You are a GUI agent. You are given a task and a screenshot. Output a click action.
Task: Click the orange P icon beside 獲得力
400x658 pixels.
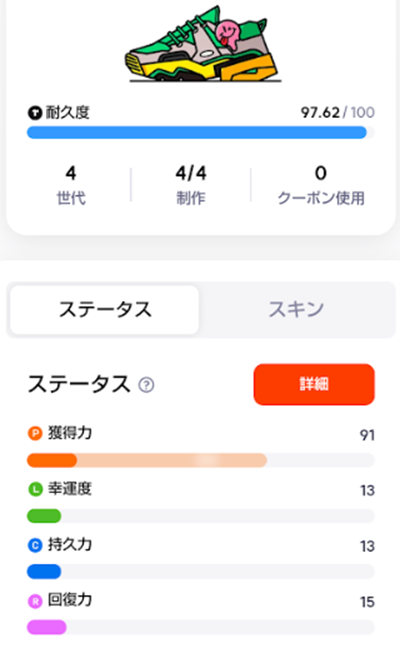[x=35, y=433]
